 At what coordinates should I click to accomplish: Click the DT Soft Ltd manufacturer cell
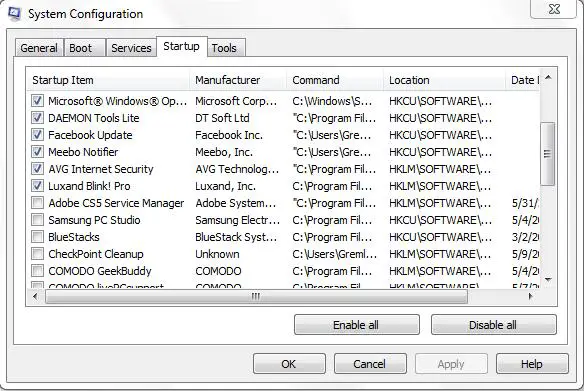click(222, 118)
